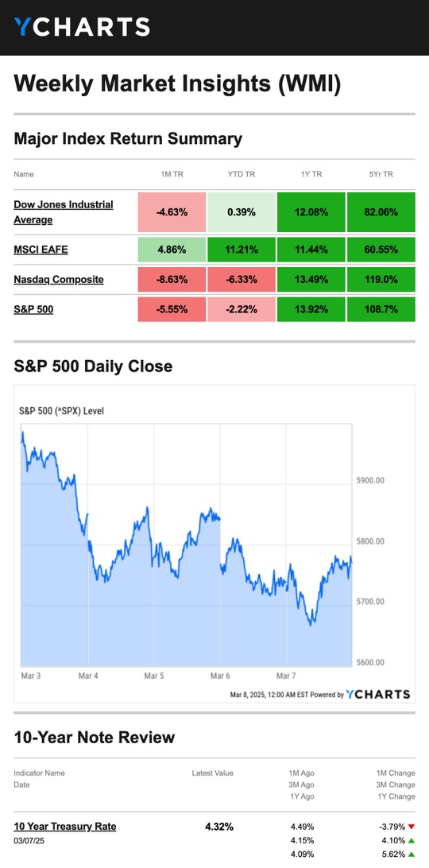Click the Nasdaq YTD -6.33% cell

point(242,280)
